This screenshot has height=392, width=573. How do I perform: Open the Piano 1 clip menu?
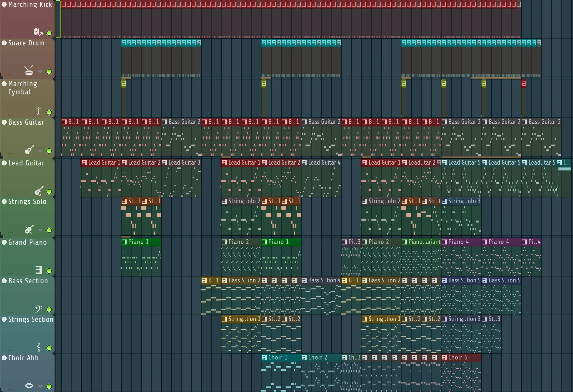click(124, 242)
